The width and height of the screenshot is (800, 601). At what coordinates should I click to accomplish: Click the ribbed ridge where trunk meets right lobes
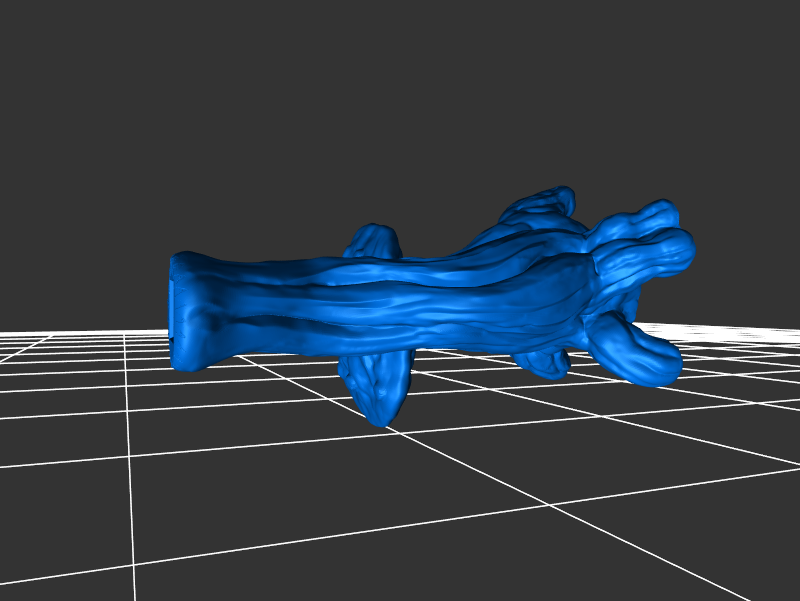(x=590, y=290)
